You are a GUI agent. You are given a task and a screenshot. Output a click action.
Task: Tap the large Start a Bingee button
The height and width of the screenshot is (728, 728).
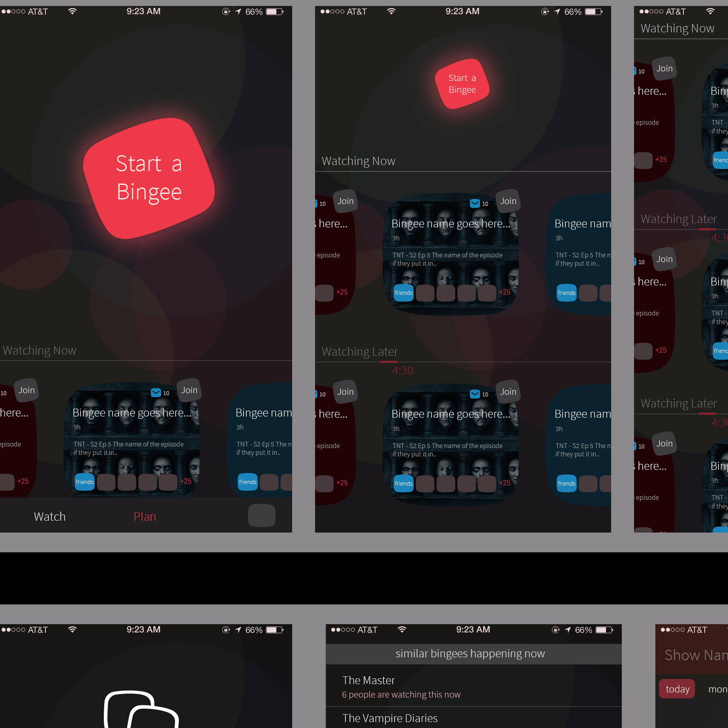(149, 178)
